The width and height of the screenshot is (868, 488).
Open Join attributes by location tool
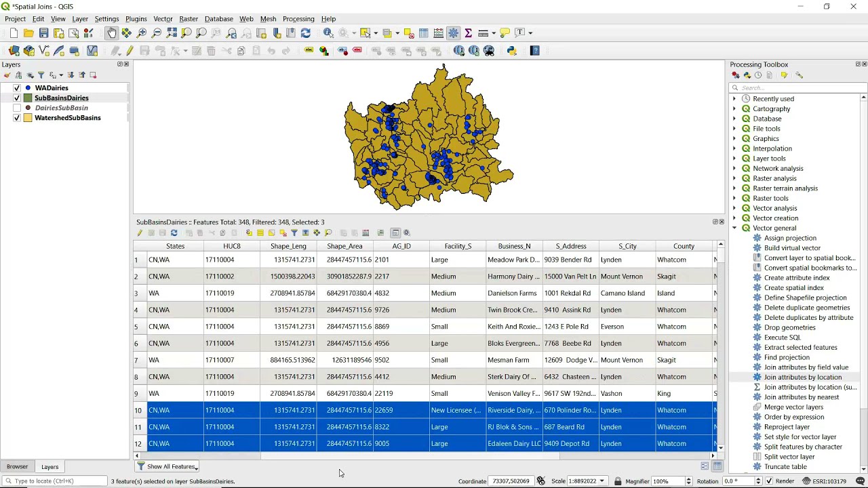pyautogui.click(x=802, y=378)
